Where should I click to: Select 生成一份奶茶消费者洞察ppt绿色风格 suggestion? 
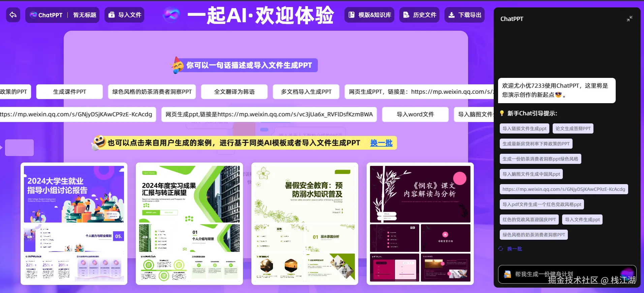[540, 159]
